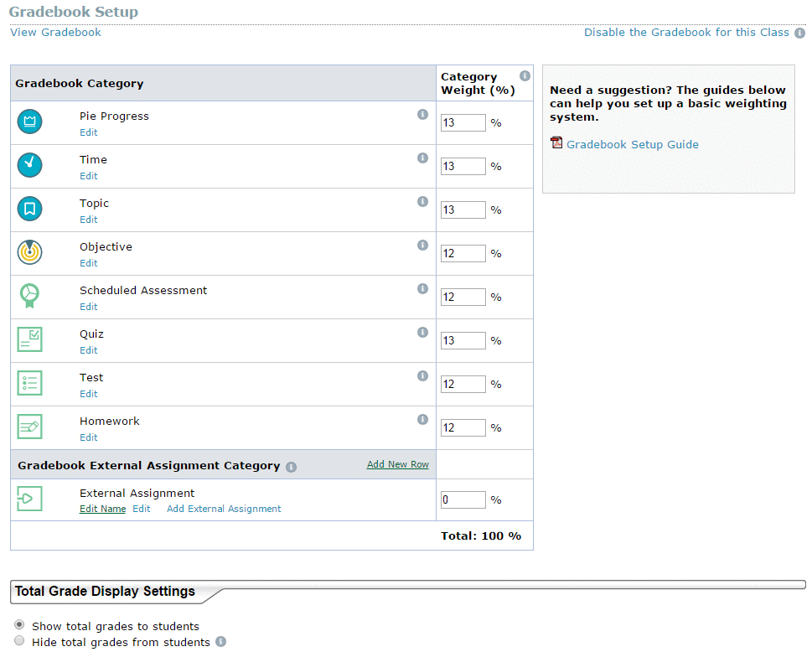Click Add External Assignment link
The width and height of the screenshot is (812, 657).
point(224,509)
